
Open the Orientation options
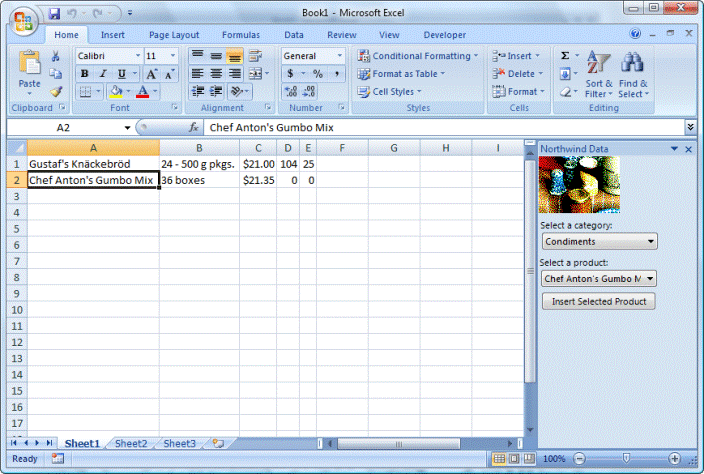point(237,92)
